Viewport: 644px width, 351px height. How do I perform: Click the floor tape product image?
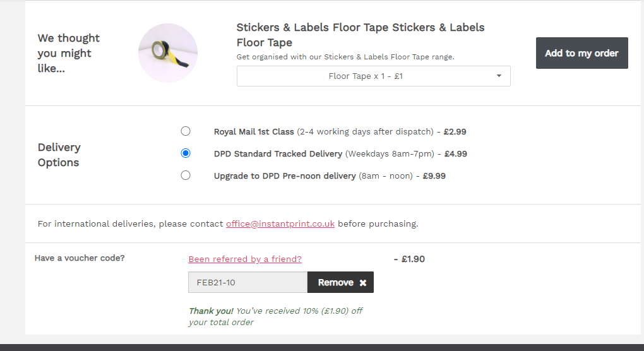tap(168, 53)
